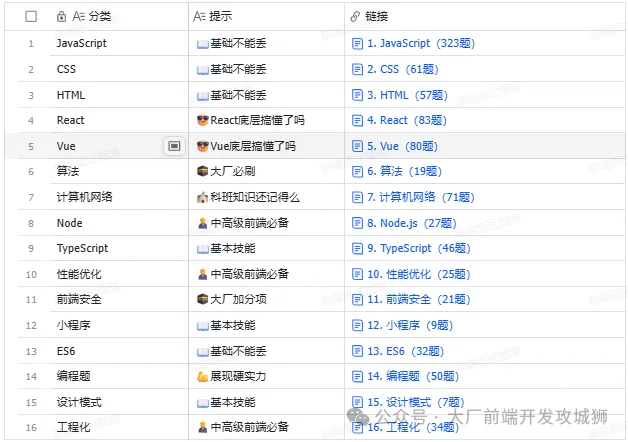Select the CSS category cell
The height and width of the screenshot is (442, 628).
(x=119, y=69)
